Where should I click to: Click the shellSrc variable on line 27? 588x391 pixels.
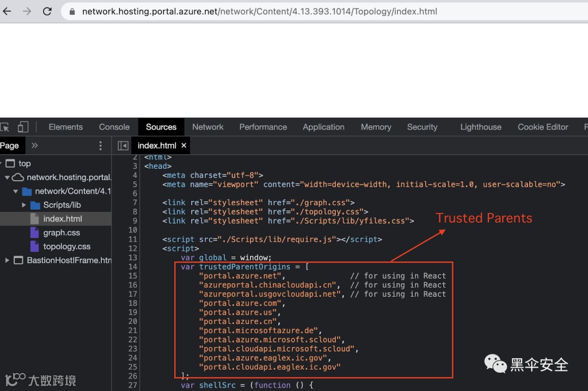coord(217,386)
